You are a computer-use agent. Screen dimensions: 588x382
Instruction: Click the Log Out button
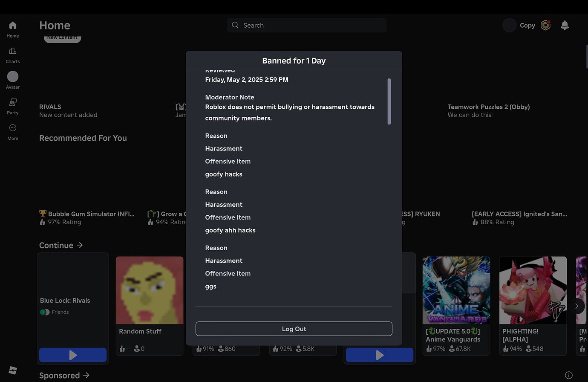coord(294,329)
